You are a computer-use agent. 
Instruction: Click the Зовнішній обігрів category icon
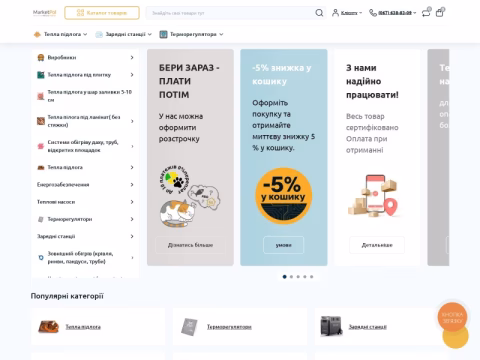41,258
